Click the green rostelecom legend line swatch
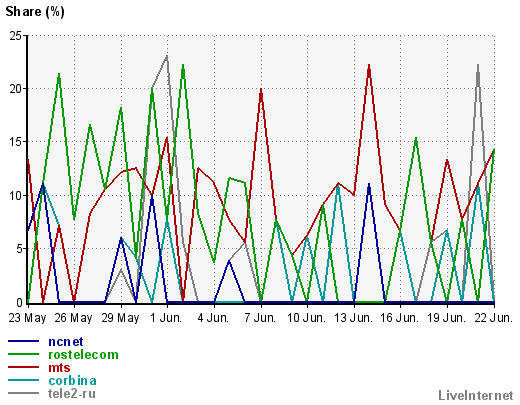 pyautogui.click(x=23, y=354)
